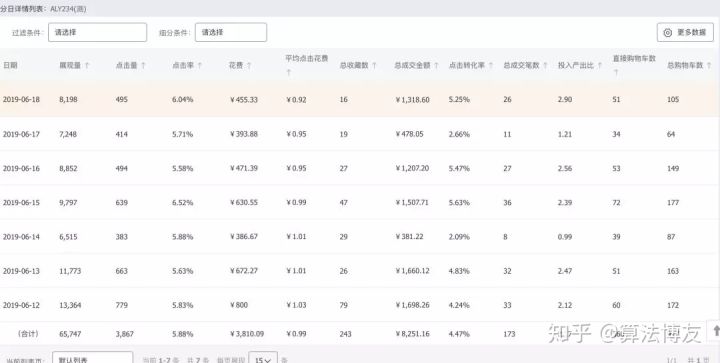Sort by 总成交金额 arrow icon
The height and width of the screenshot is (363, 720).
(436, 66)
